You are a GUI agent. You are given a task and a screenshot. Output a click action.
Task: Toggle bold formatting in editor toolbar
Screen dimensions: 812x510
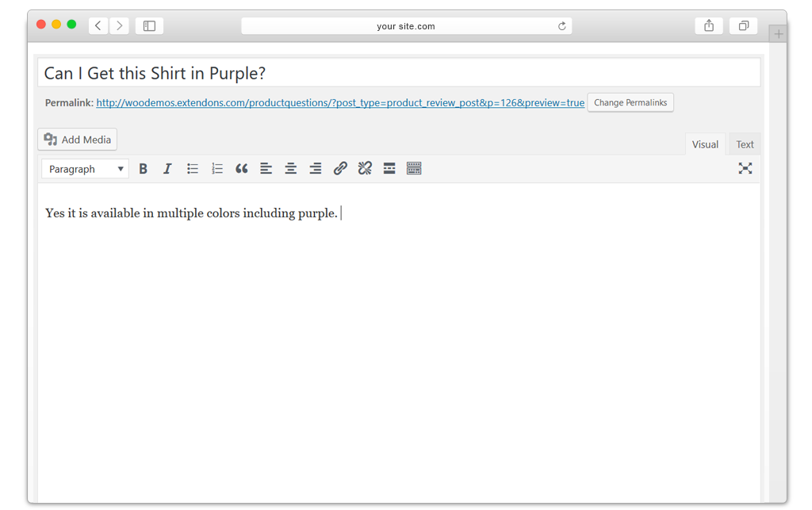pyautogui.click(x=143, y=169)
